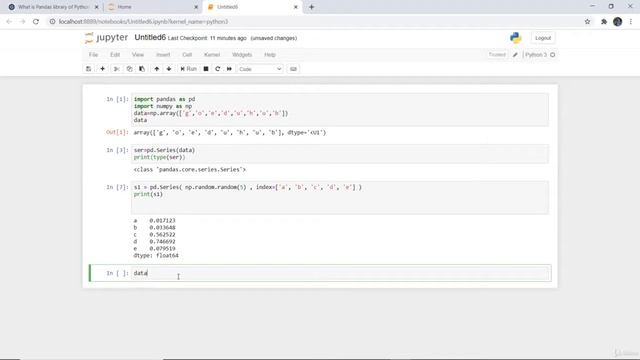Viewport: 640px width, 360px height.
Task: Click the Python 3 kernel idle circle indicator
Action: [x=553, y=55]
